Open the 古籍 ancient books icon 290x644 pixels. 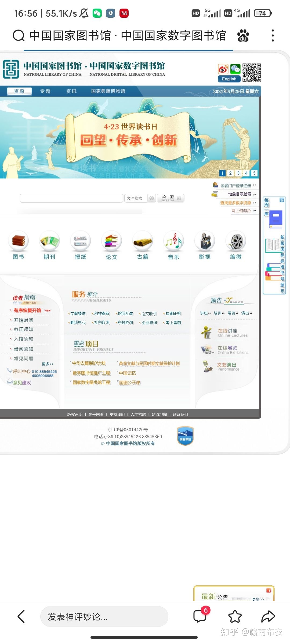click(143, 246)
